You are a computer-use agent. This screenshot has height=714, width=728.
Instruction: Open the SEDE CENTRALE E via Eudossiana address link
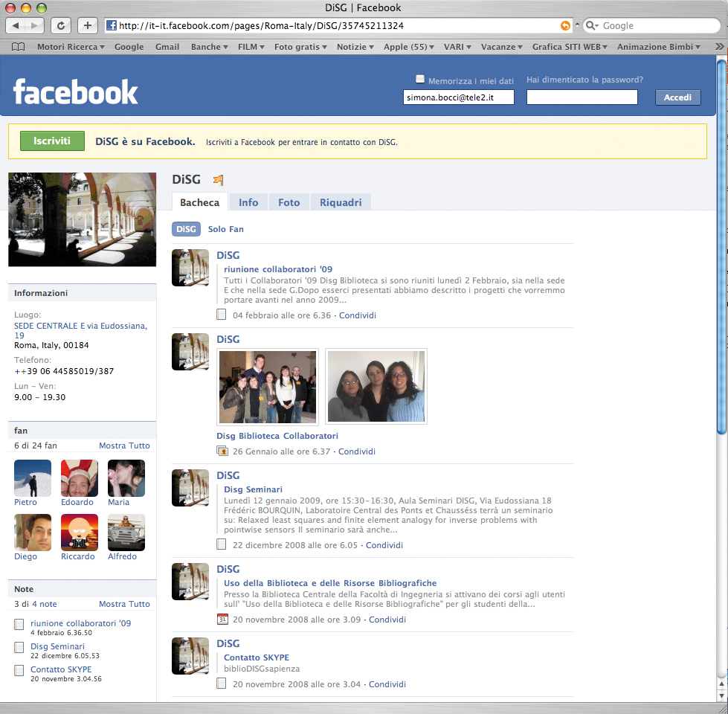tap(80, 330)
